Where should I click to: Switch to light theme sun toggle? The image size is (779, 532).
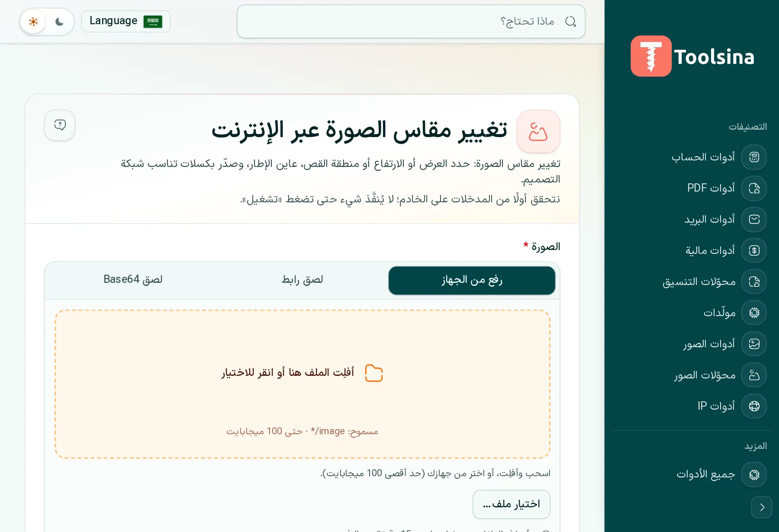[x=33, y=22]
